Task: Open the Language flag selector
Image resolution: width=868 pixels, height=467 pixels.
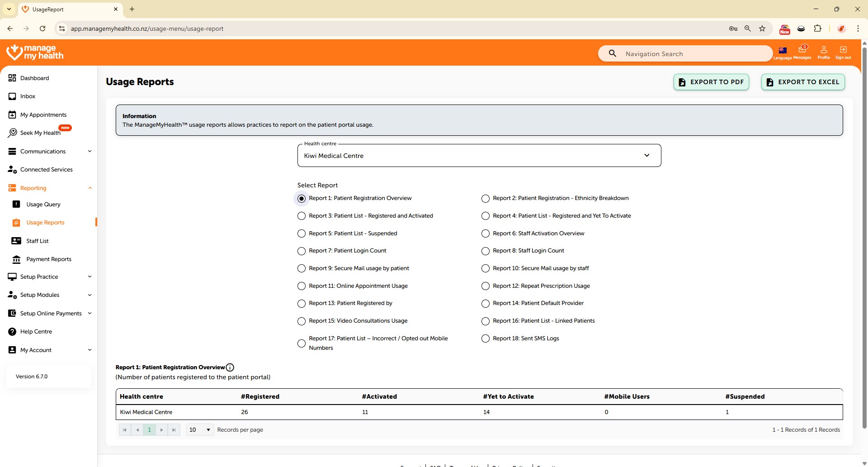Action: (x=783, y=50)
